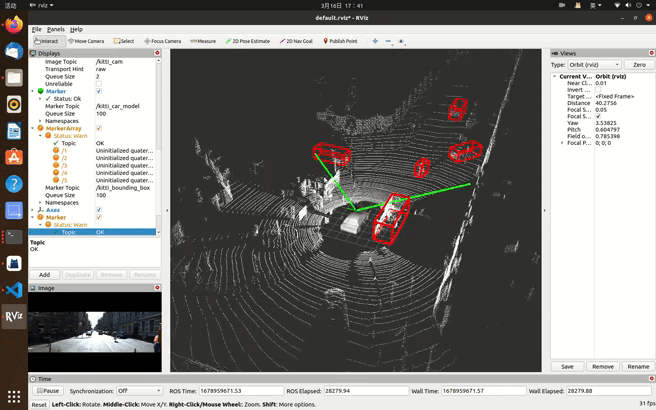Open Visual Studio Code from dock
656x410 pixels.
pos(14,290)
